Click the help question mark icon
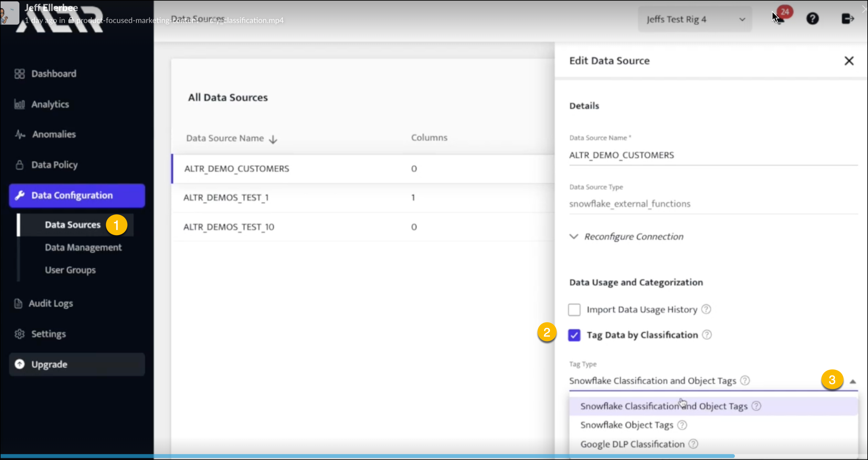868x460 pixels. click(x=812, y=19)
